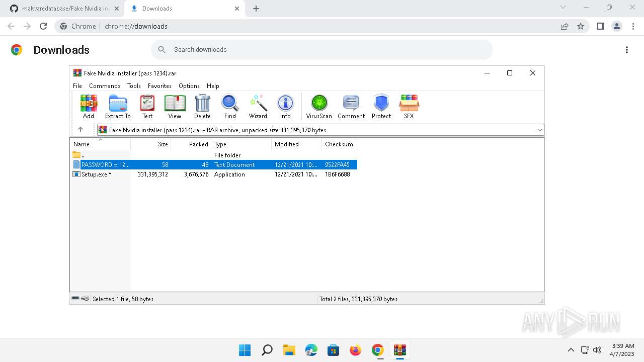644x362 pixels.
Task: Close the malwaredatabase GitHub tab
Action: (x=116, y=9)
